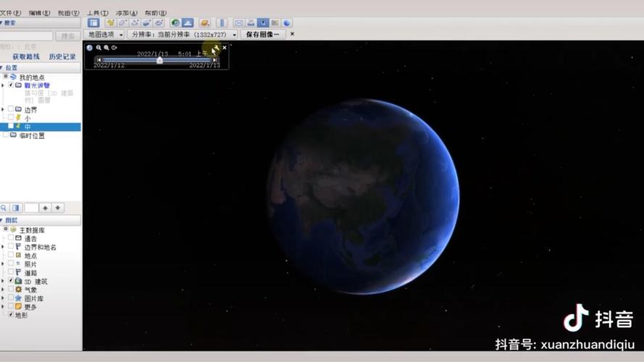644x362 pixels.
Task: Collapse the 搜索 search panel header
Action: pos(41,23)
